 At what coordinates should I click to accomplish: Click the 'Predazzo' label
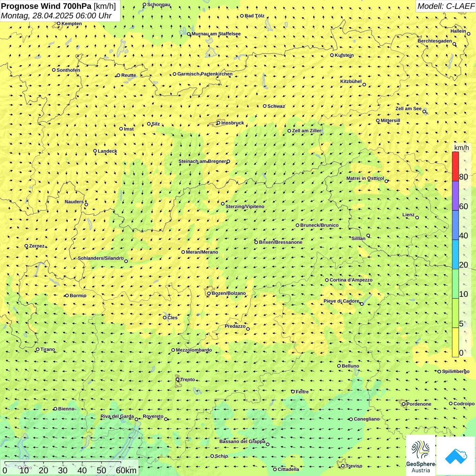coord(235,326)
